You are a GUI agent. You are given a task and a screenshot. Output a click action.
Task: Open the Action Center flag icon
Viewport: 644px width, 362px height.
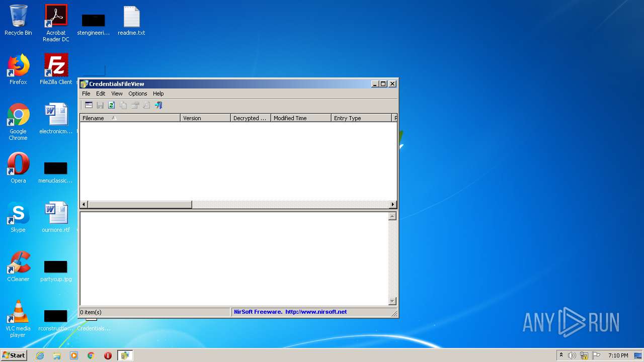tap(596, 355)
